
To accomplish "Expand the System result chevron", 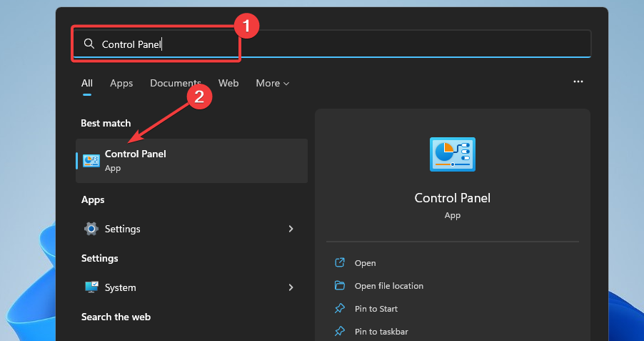I will click(x=291, y=287).
